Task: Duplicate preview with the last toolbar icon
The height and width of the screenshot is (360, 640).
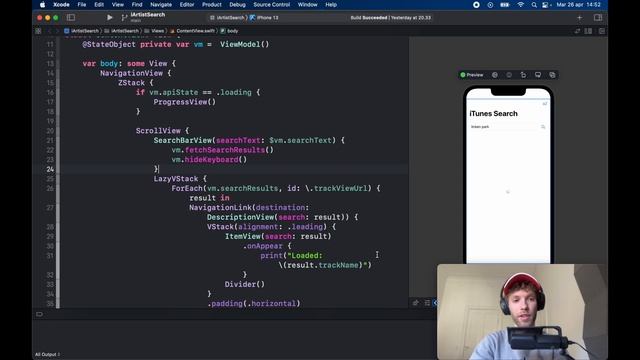Action: point(552,75)
